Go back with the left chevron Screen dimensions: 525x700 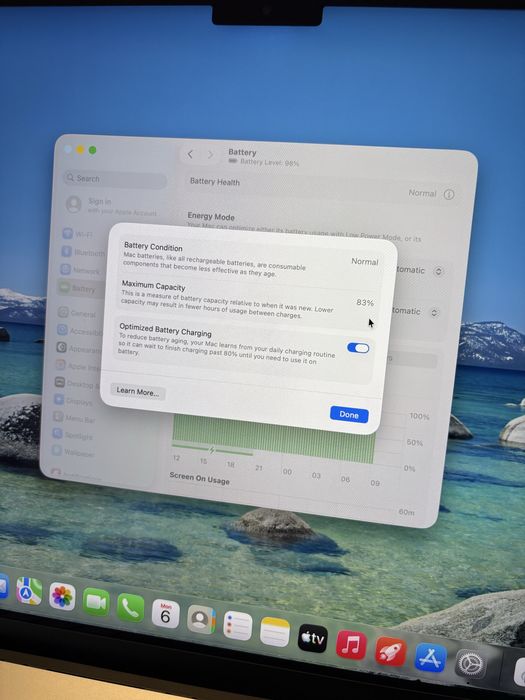click(190, 154)
